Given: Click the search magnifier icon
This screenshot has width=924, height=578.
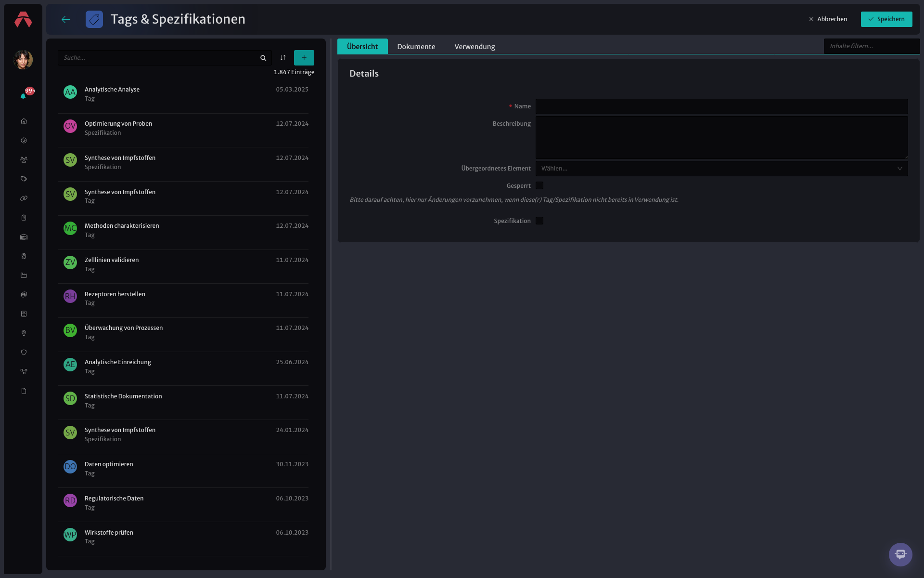Looking at the screenshot, I should point(263,58).
